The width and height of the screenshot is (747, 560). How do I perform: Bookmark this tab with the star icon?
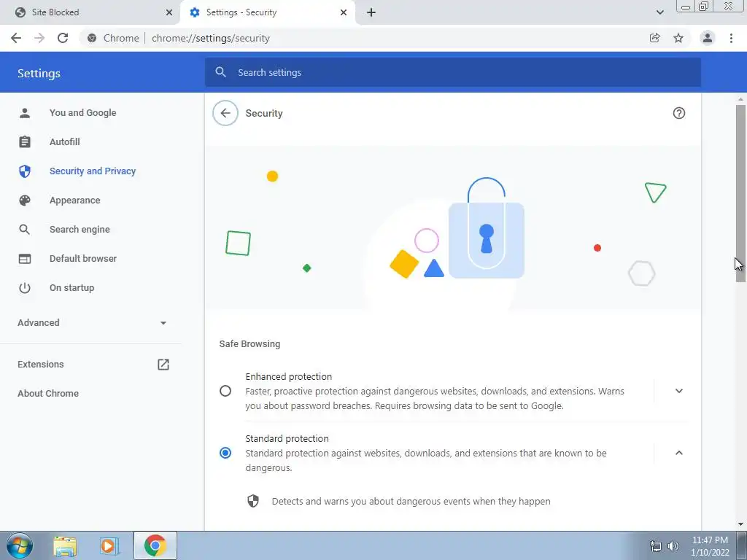coord(678,38)
